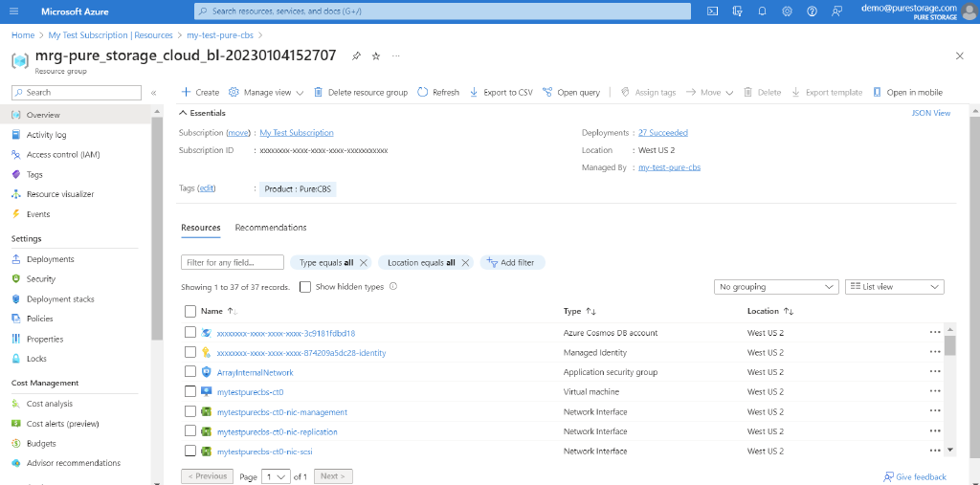
Task: Open the hamburger portal menu
Action: coord(13,11)
